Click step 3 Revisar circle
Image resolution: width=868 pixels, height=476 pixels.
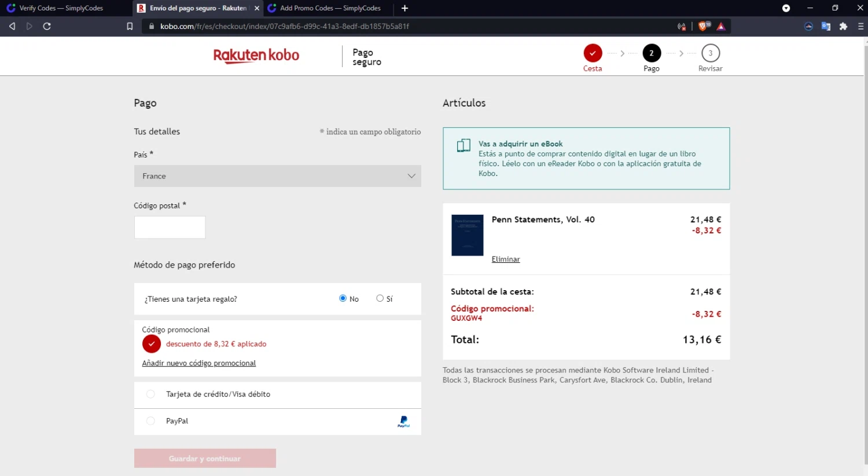711,53
